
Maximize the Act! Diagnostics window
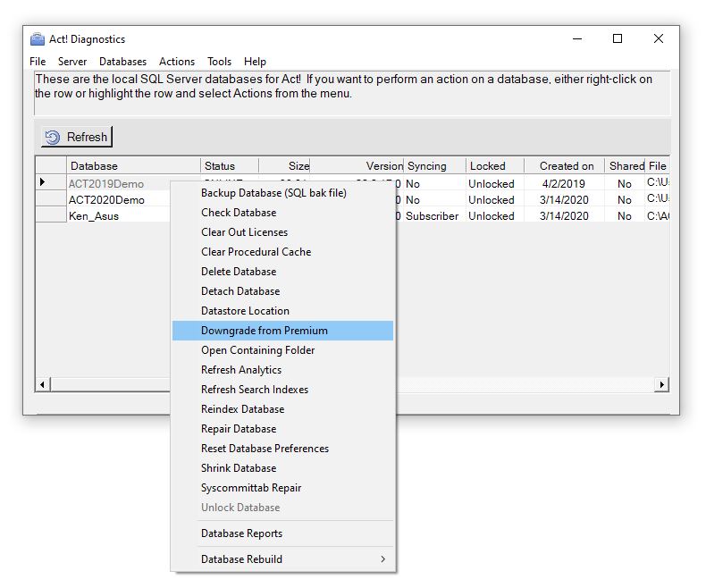[618, 38]
